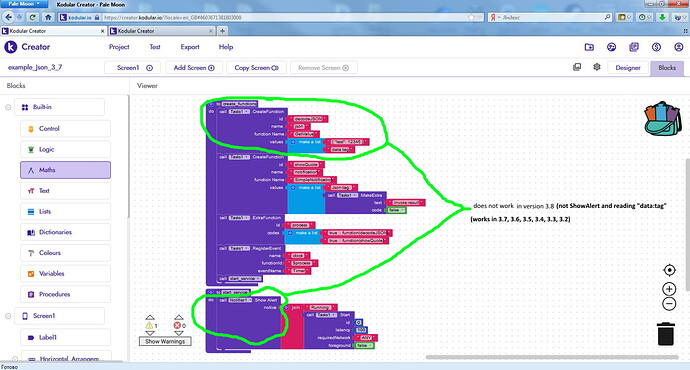
Task: Reload the page with the refresh button
Action: (33, 17)
